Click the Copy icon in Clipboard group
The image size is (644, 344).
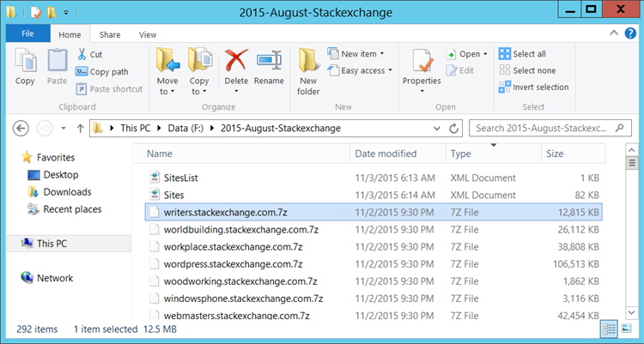click(25, 62)
